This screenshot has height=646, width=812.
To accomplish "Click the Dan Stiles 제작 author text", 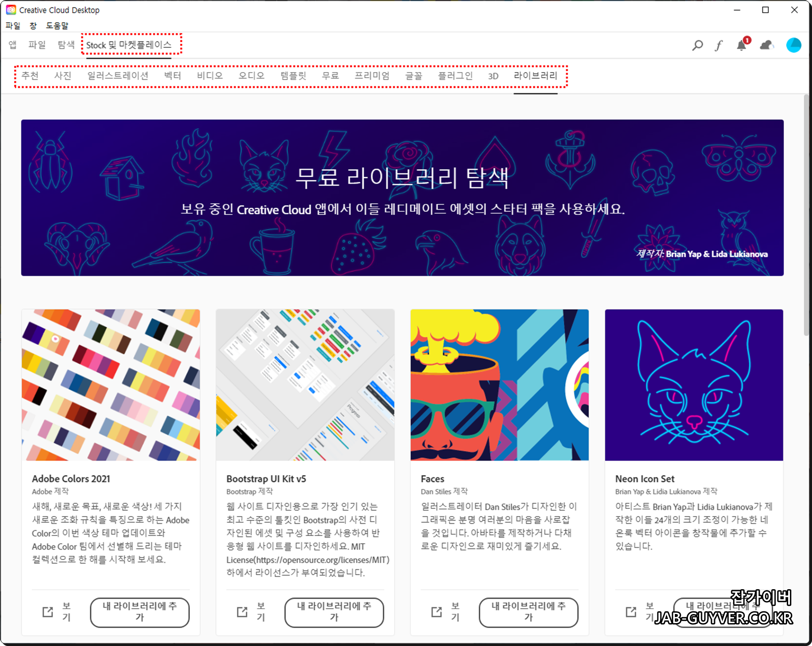I will point(444,491).
